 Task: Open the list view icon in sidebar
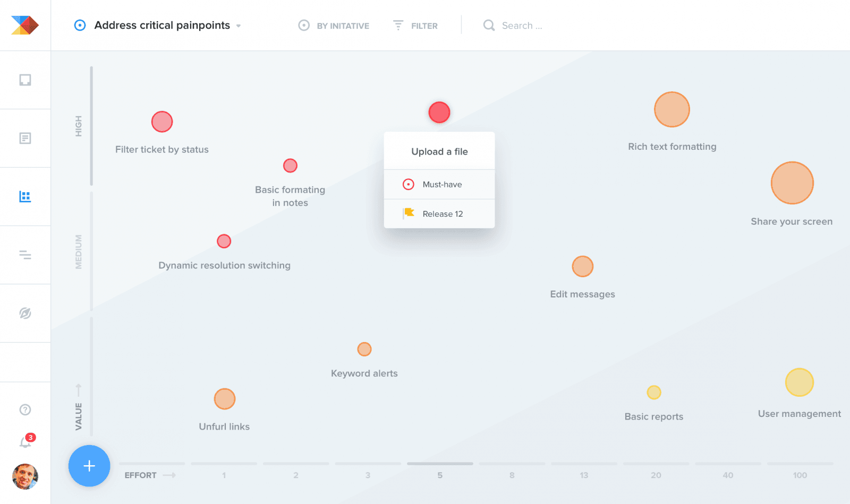click(25, 254)
